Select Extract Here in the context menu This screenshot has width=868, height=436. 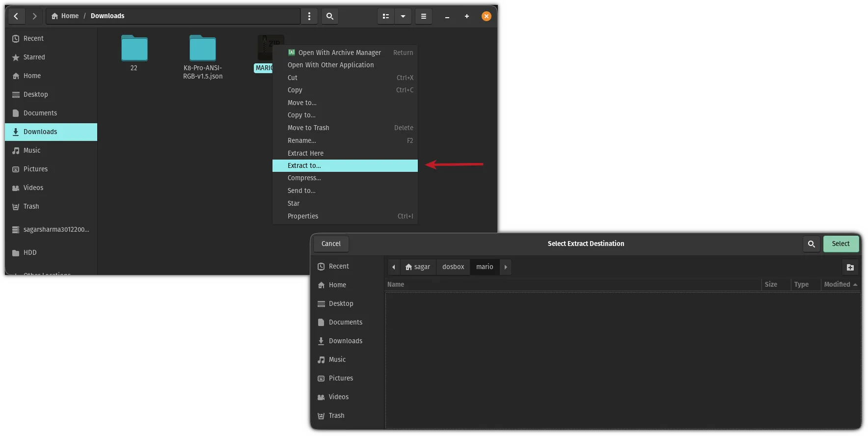[305, 153]
